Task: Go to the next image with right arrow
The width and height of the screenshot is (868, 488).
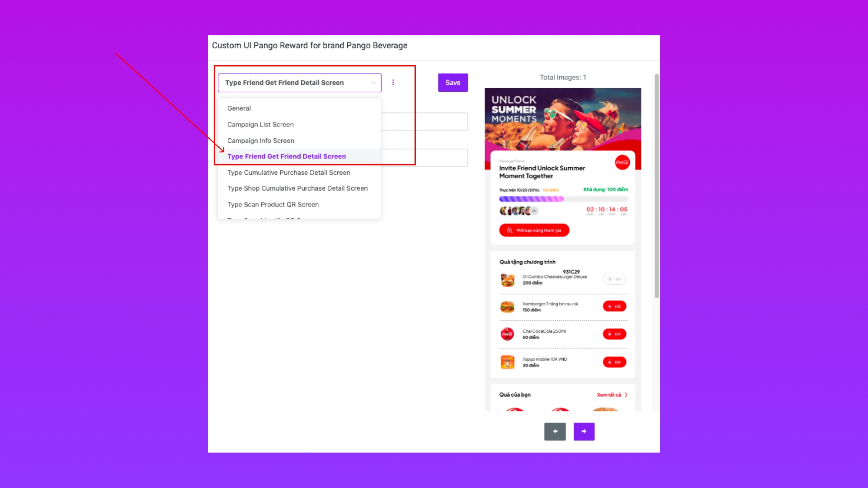Action: tap(584, 432)
